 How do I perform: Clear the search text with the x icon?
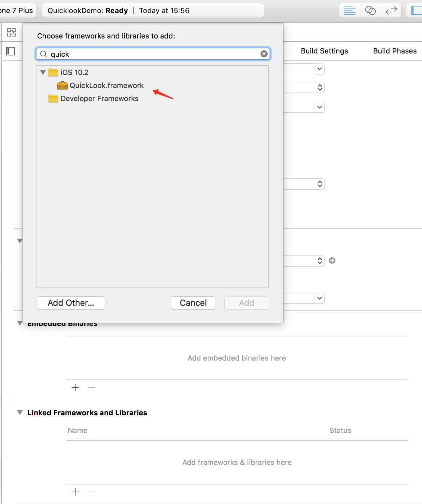[x=264, y=54]
